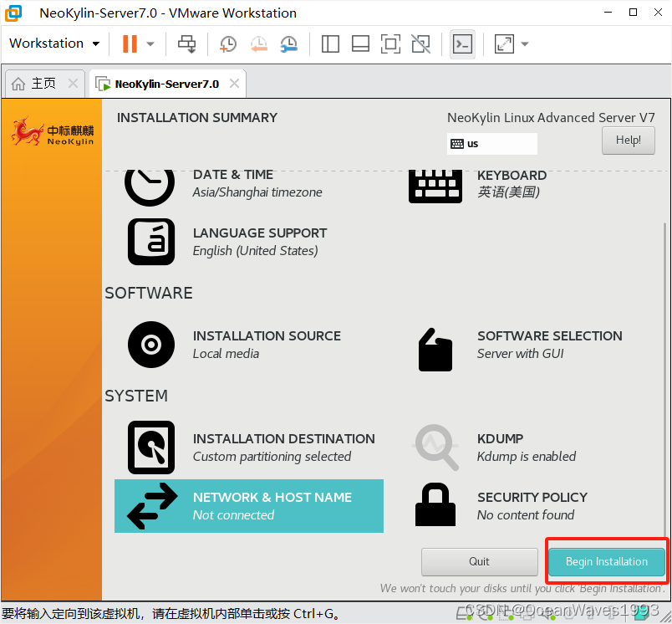Click 'Server with GUI' text
The width and height of the screenshot is (672, 624).
(x=520, y=353)
